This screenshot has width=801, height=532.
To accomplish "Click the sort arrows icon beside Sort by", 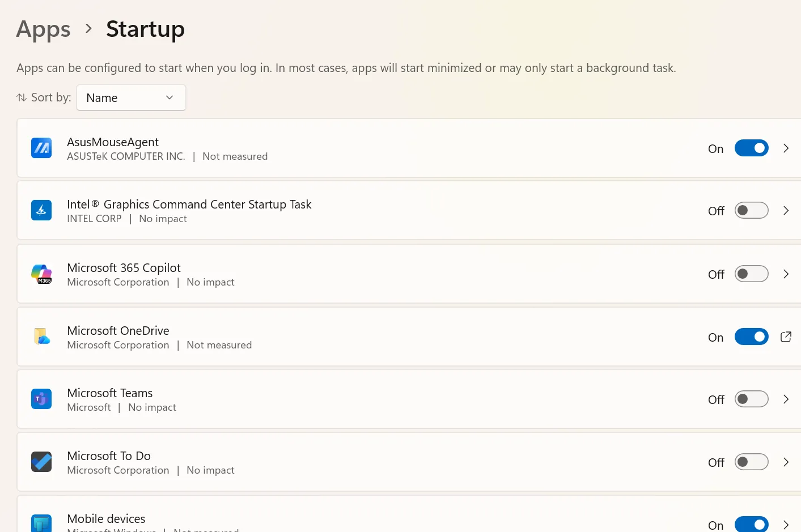I will click(22, 97).
